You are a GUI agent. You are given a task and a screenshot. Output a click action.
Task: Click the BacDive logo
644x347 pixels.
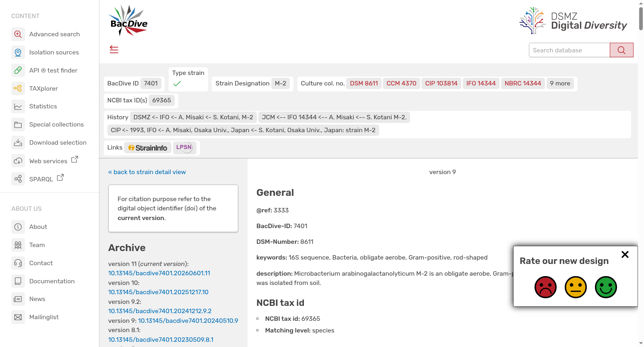coord(128,21)
